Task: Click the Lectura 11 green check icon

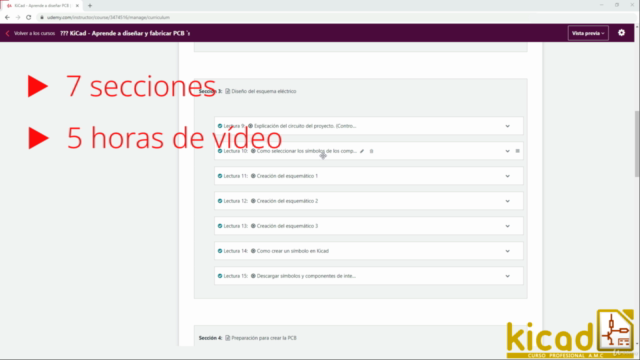Action: (220, 176)
